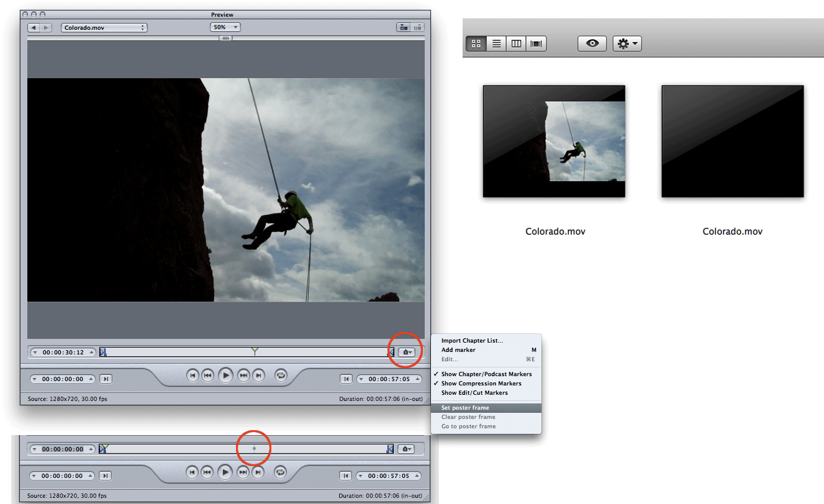
Task: Open the Colorado.mov file dropdown
Action: pos(104,27)
